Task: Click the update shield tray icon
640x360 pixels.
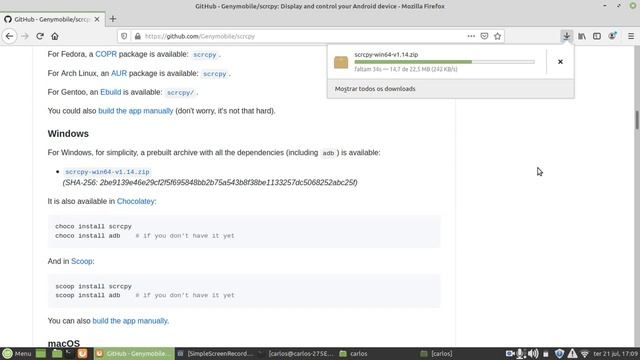Action: coord(559,353)
